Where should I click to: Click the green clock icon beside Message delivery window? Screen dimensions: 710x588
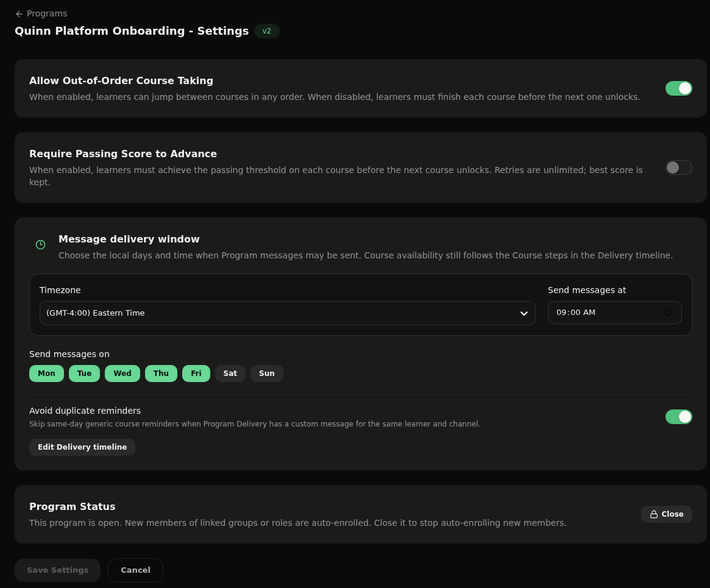(40, 245)
